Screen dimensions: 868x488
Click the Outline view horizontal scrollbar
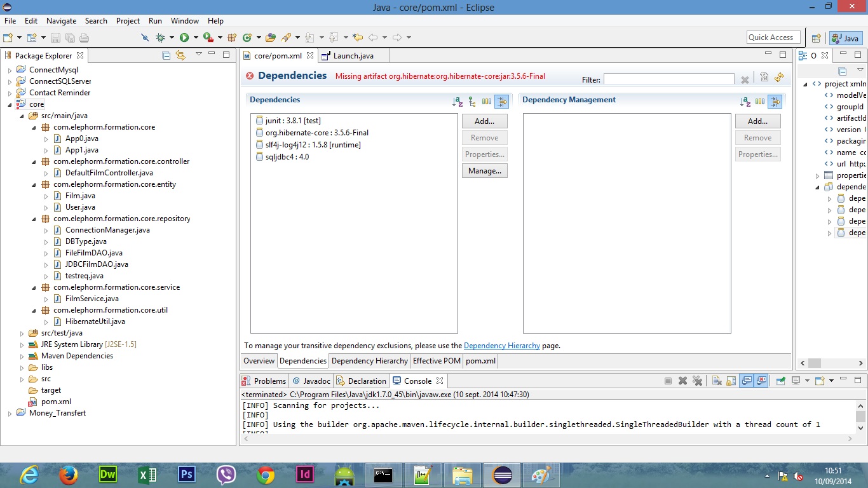[831, 363]
